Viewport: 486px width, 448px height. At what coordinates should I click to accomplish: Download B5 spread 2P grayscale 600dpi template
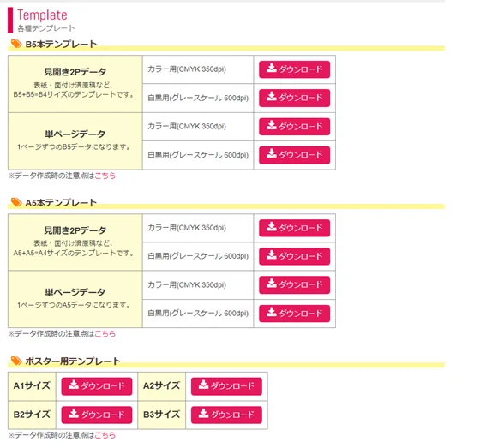(294, 98)
